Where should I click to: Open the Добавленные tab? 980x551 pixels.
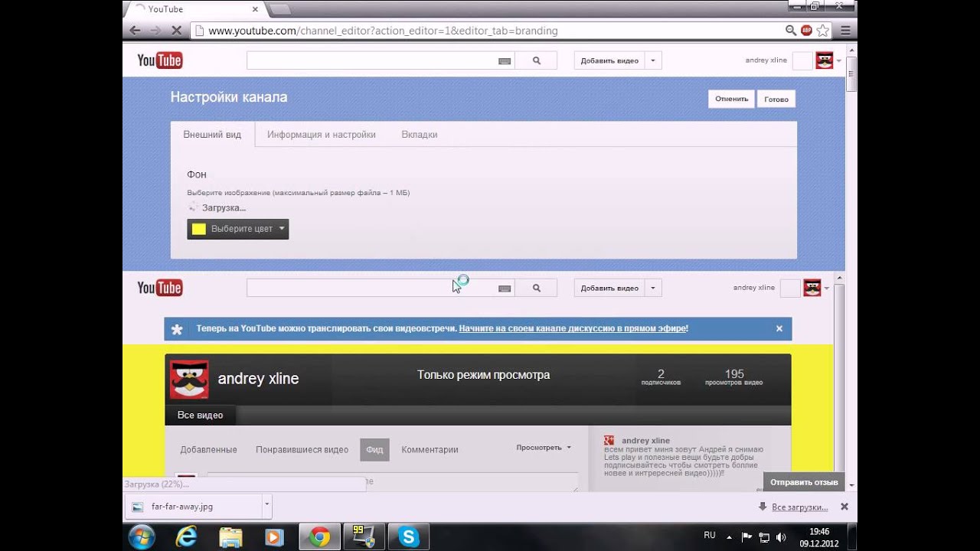click(x=208, y=450)
